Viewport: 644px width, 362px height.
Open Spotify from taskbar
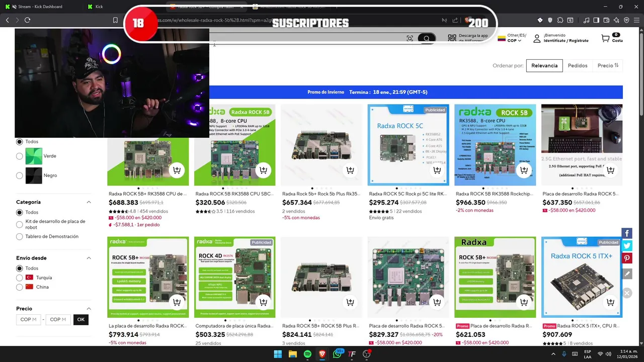(307, 354)
